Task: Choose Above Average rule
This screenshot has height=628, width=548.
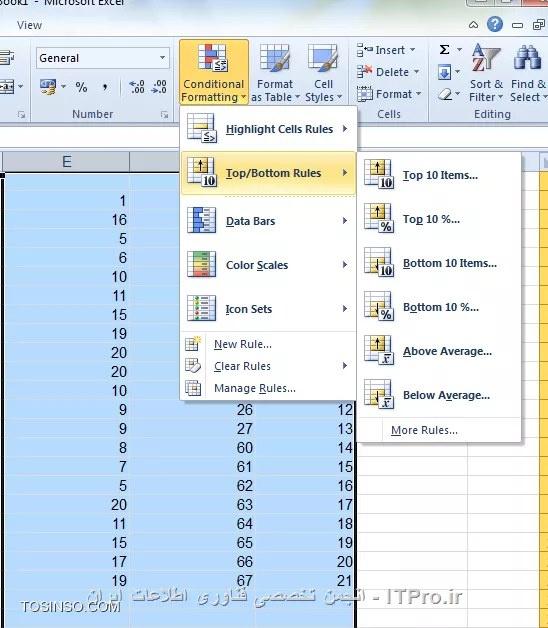Action: [x=440, y=351]
